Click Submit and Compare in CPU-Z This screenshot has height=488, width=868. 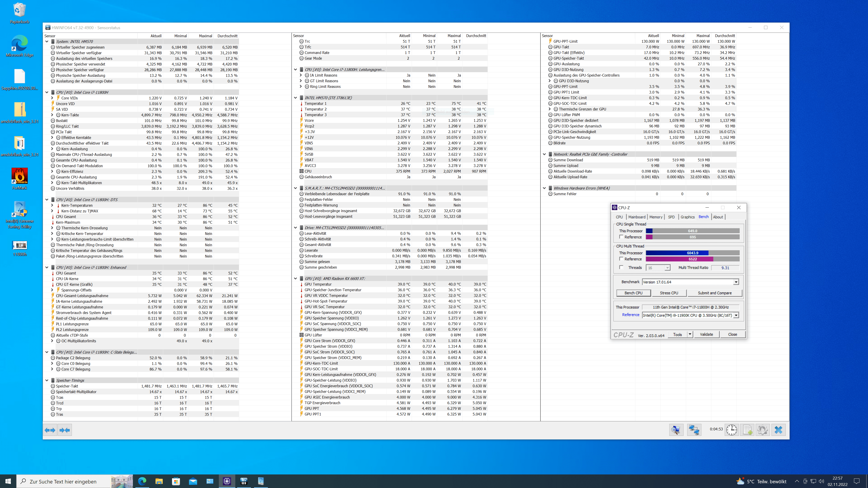click(715, 293)
